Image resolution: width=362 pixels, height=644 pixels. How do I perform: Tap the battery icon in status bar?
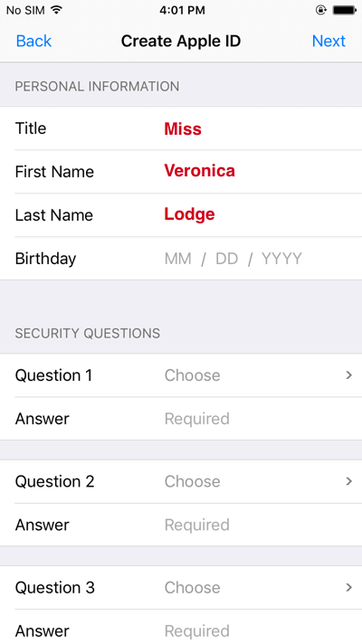pyautogui.click(x=344, y=10)
